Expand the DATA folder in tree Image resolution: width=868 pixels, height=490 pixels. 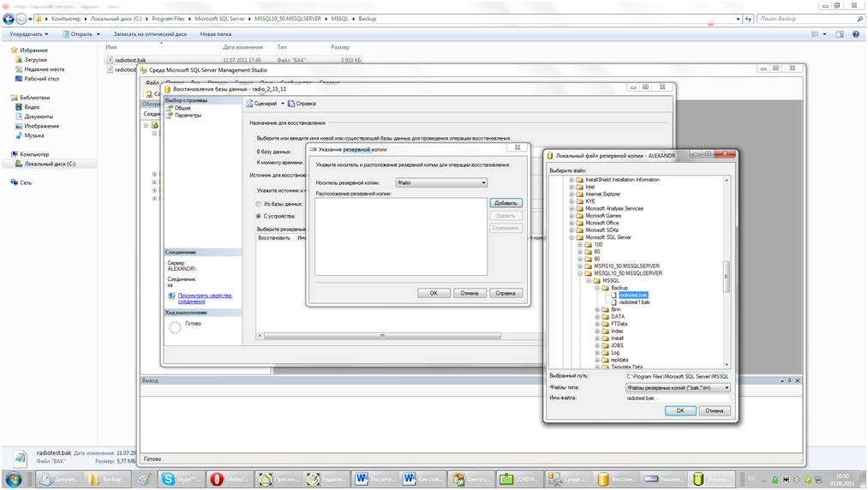point(597,317)
